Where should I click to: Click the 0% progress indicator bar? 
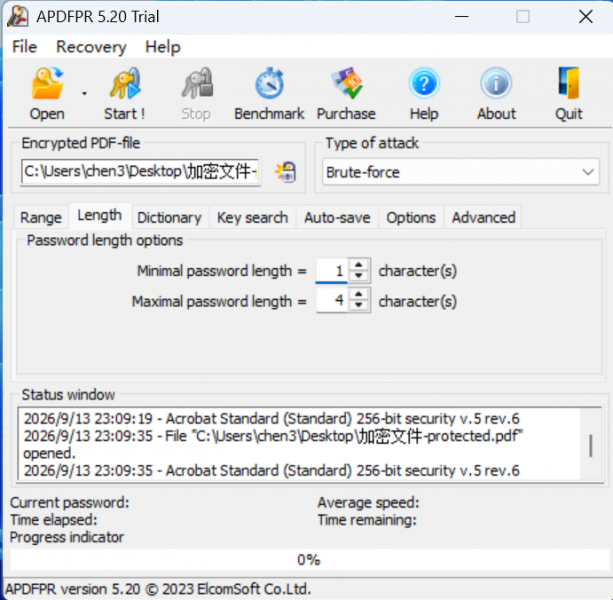(309, 560)
